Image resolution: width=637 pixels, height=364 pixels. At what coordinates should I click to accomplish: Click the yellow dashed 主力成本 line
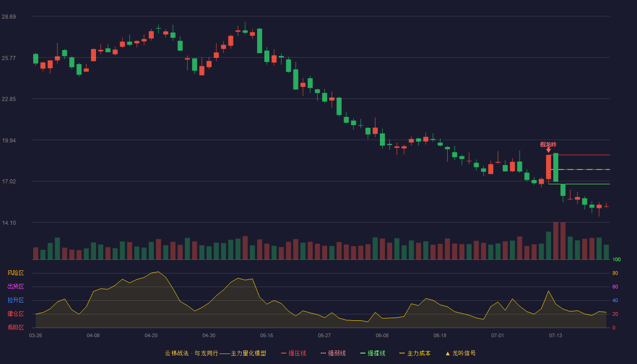click(x=580, y=170)
